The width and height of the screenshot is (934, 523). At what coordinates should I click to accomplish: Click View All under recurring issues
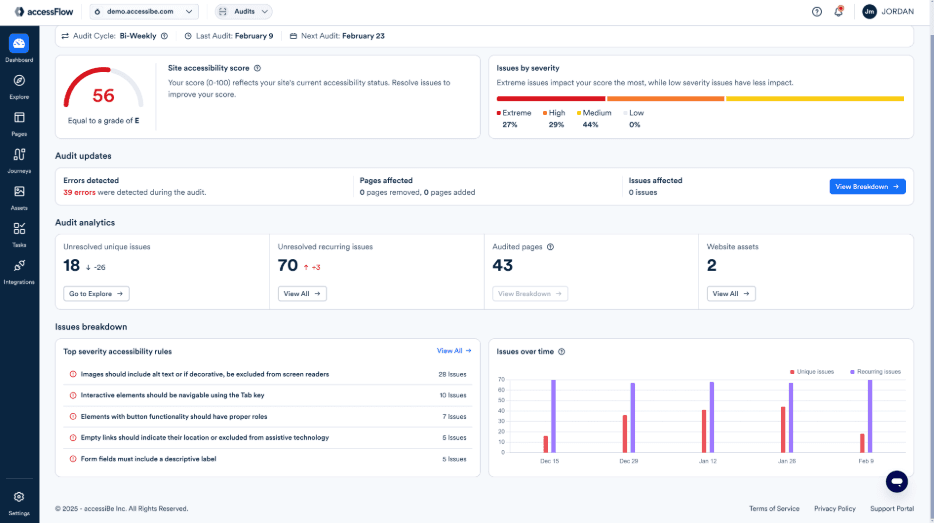tap(302, 294)
